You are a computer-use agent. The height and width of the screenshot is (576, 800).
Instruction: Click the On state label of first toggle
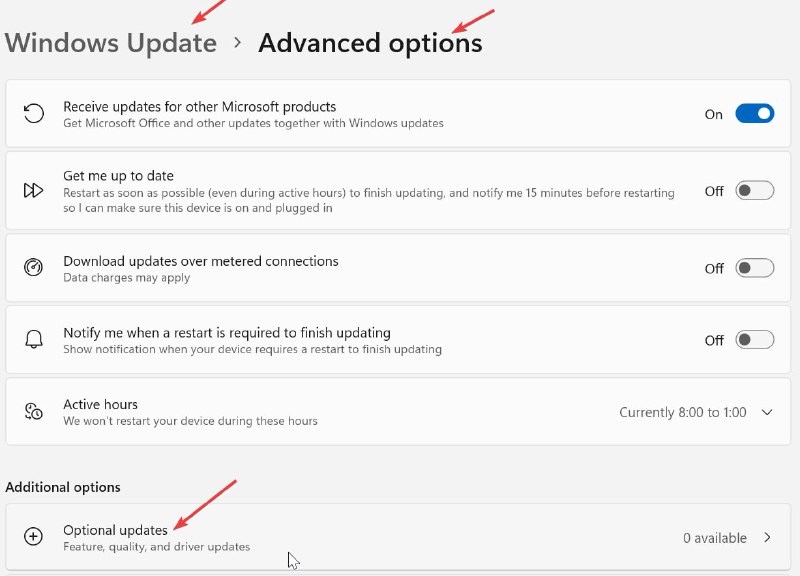click(713, 114)
